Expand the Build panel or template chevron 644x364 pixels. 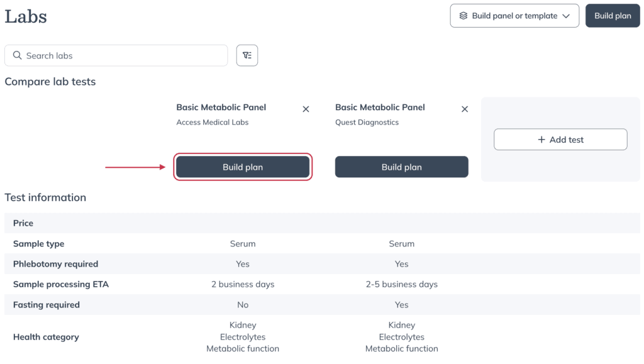[x=566, y=16]
